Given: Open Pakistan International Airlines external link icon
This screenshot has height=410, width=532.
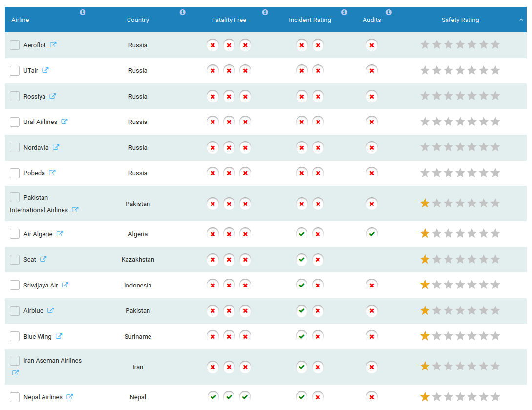Looking at the screenshot, I should click(x=75, y=210).
